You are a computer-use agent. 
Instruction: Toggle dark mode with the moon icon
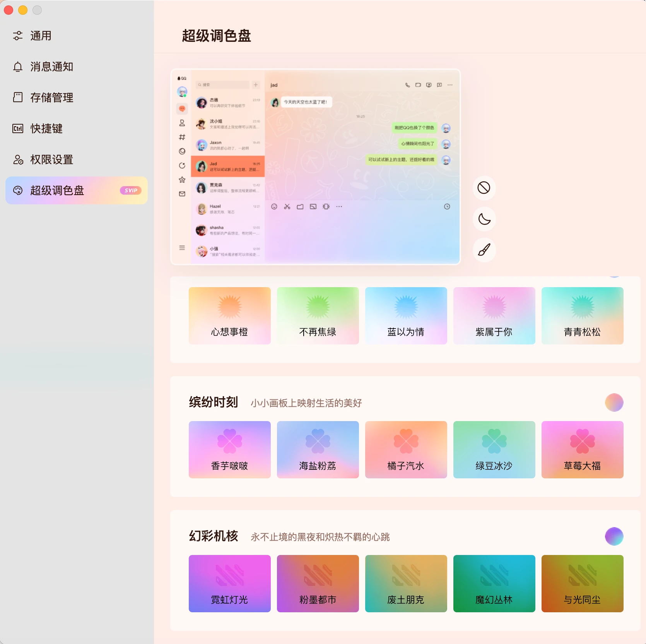point(484,219)
